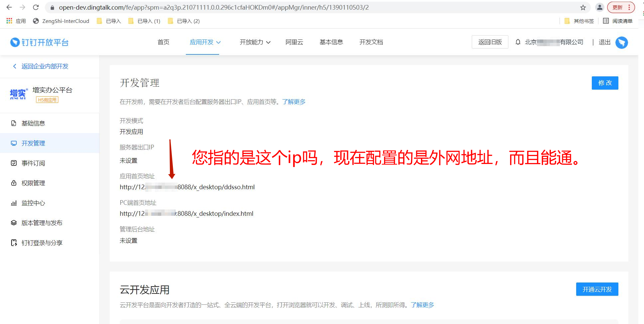Expand the 开放能力 nav dropdown
This screenshot has height=324, width=644.
click(255, 42)
